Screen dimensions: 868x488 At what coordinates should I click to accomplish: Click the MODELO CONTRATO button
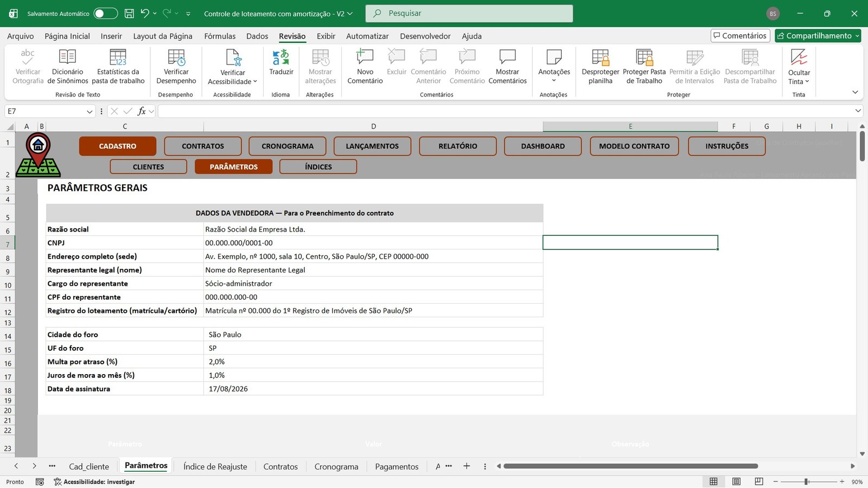pos(634,146)
